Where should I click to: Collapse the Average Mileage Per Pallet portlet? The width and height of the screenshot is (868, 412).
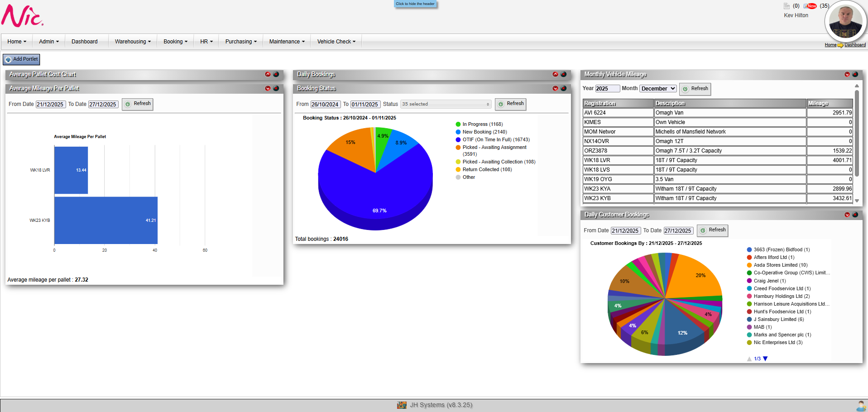coord(268,88)
